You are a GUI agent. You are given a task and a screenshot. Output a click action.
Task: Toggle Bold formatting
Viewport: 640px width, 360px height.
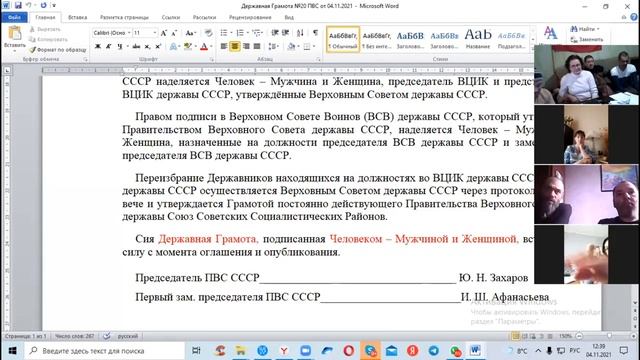tap(98, 47)
